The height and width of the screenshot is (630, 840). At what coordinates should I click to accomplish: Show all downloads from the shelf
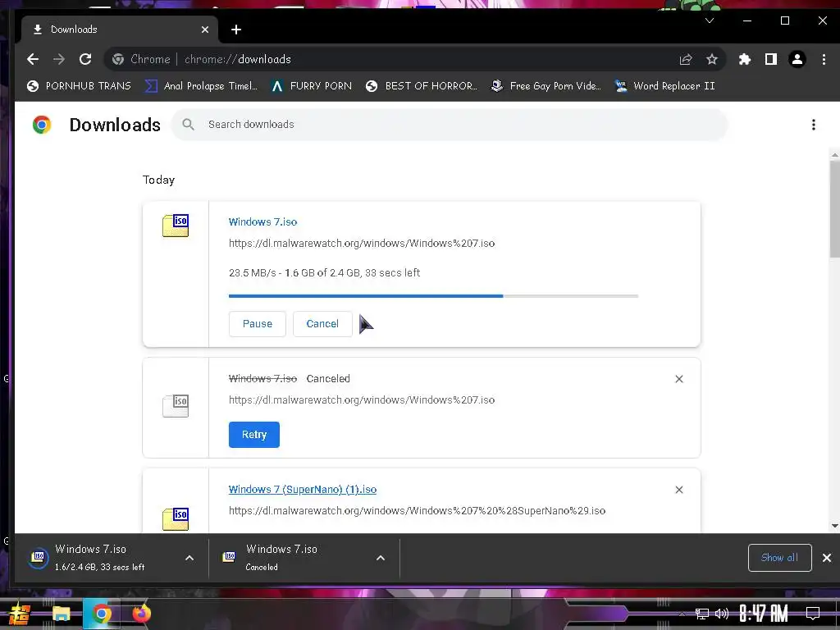(779, 558)
